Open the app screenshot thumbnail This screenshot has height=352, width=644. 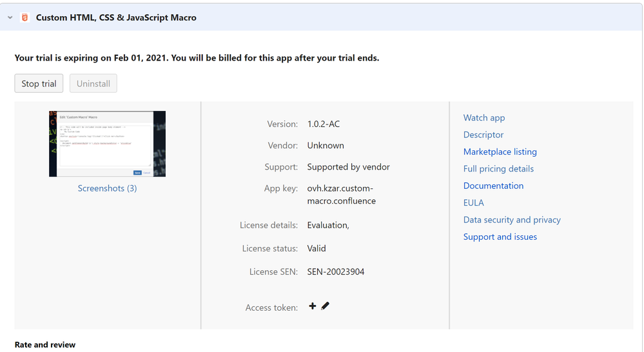[107, 144]
